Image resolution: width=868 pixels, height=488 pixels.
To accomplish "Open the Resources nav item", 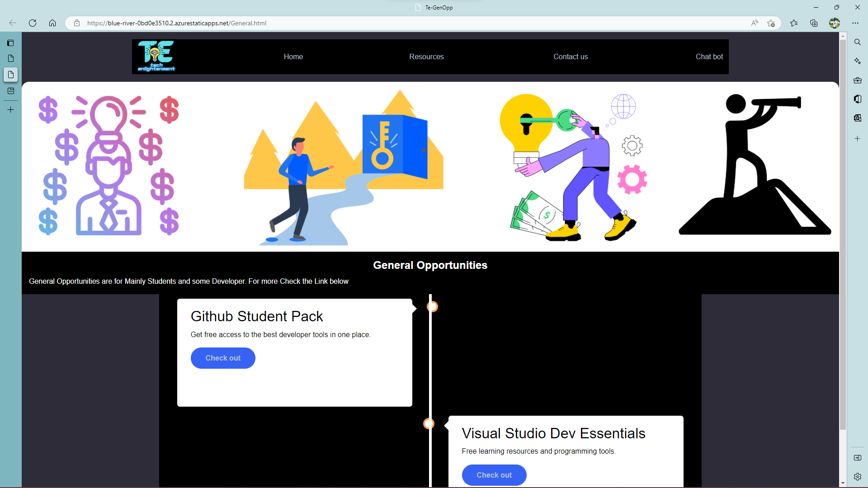I will pos(426,57).
